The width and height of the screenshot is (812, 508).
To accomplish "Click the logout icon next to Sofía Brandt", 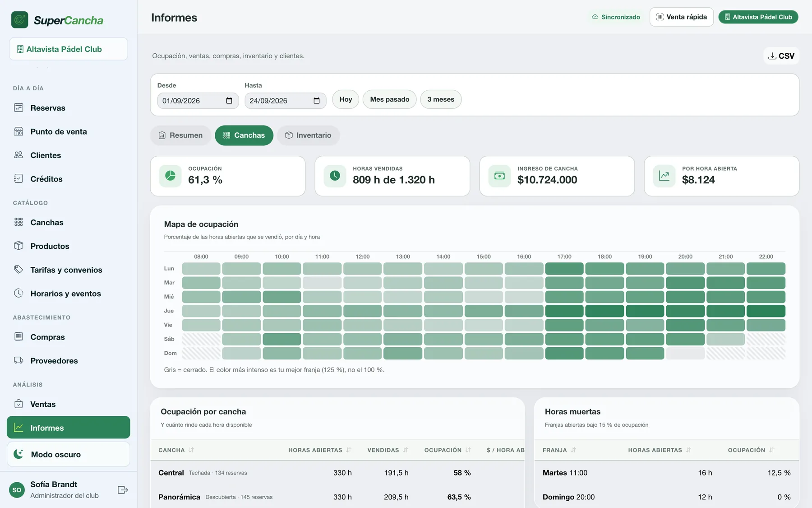I will (x=123, y=490).
